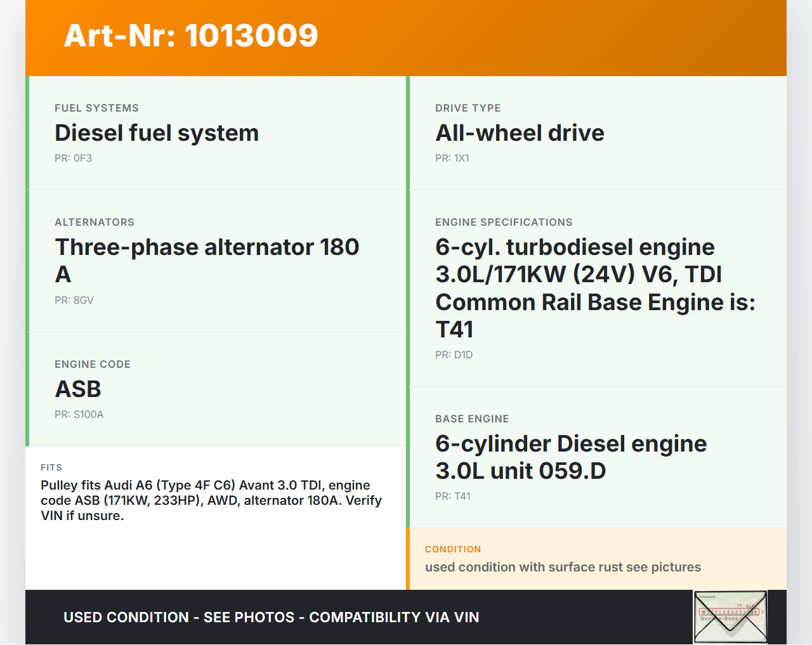
Task: Click PR code S100A
Action: click(x=79, y=415)
